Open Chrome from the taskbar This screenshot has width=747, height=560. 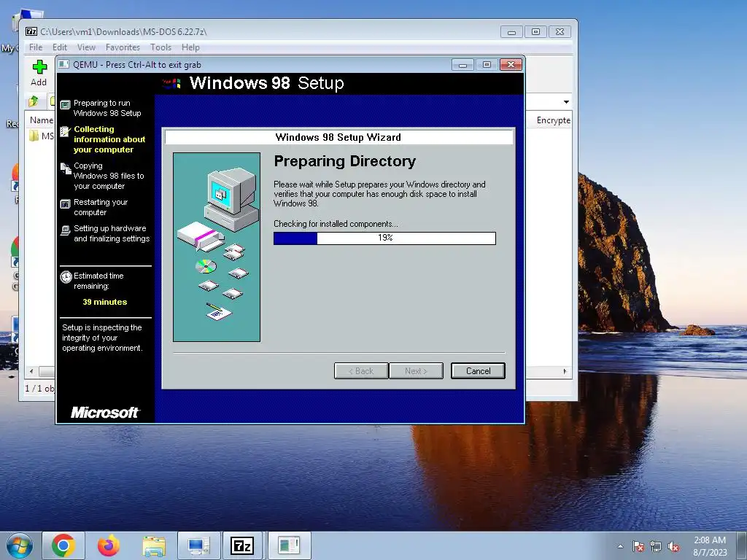tap(63, 545)
